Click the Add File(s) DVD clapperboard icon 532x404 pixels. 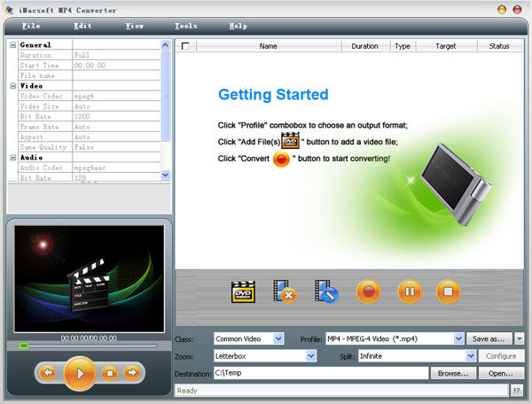tap(243, 291)
